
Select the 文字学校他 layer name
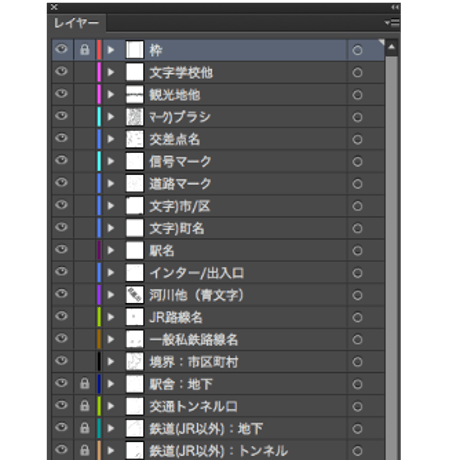[x=181, y=73]
